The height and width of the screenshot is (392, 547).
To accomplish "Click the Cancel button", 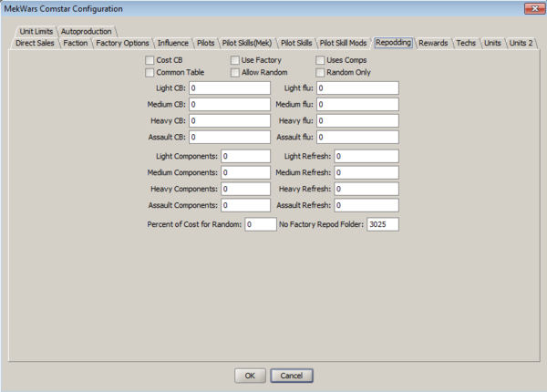I will point(292,375).
